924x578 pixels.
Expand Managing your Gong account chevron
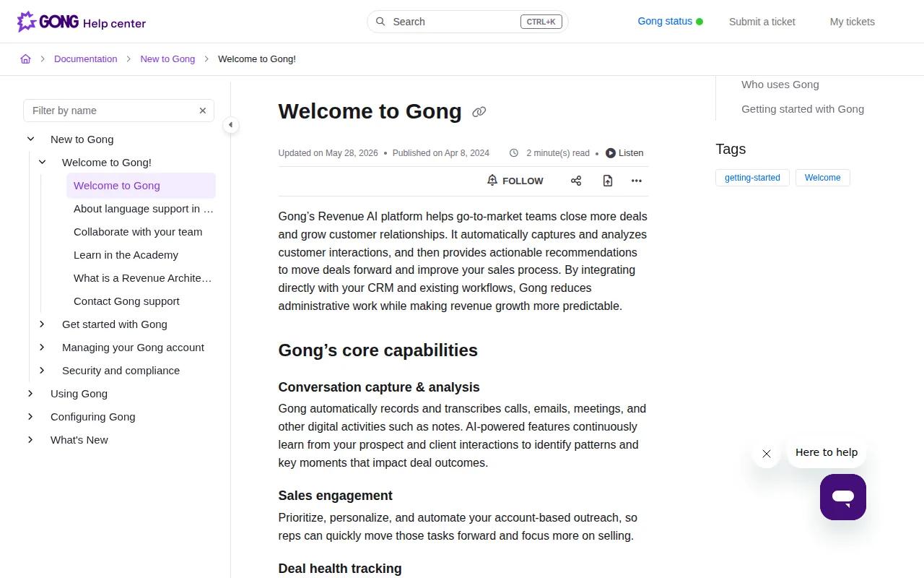42,348
